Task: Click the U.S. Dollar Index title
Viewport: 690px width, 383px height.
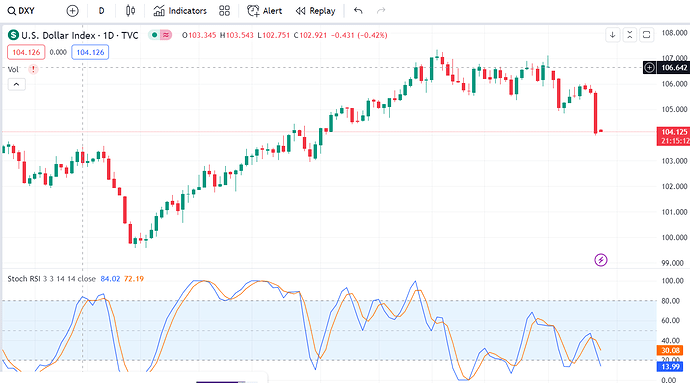Action: [80, 35]
